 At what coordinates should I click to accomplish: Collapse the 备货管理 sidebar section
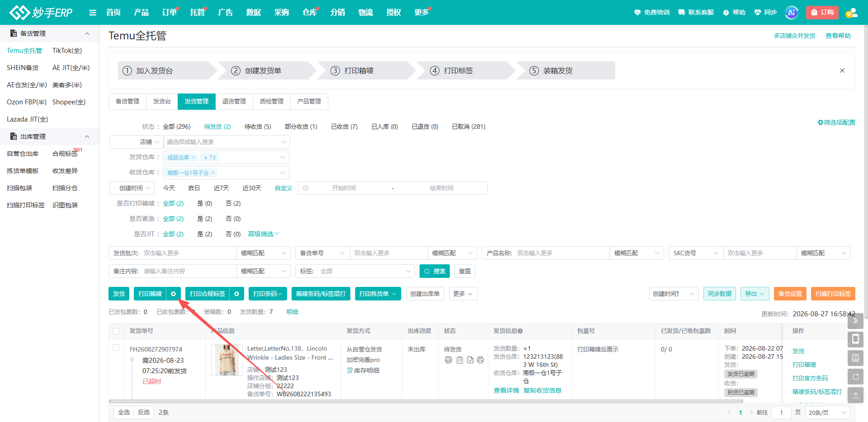pyautogui.click(x=87, y=33)
